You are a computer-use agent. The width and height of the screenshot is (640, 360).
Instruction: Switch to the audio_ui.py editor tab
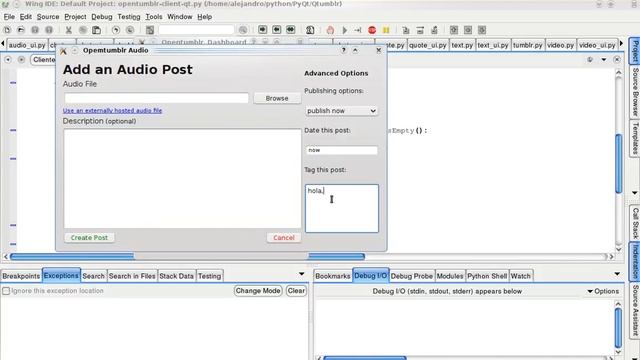tap(27, 45)
